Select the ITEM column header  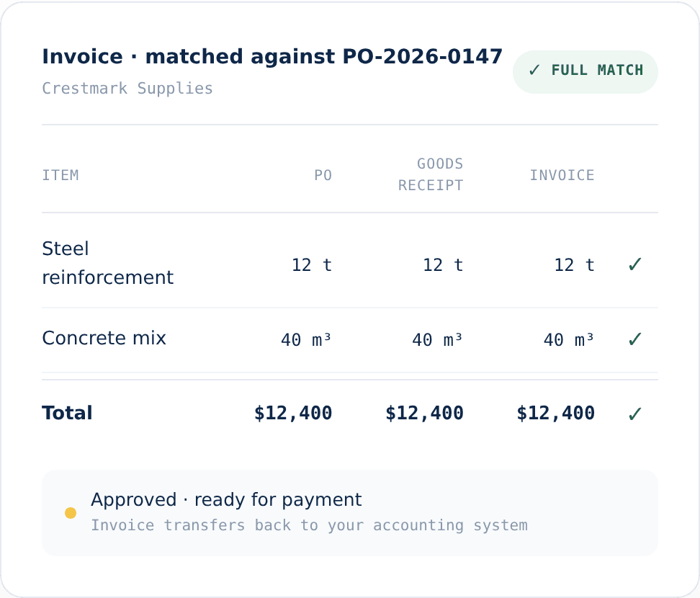click(x=60, y=175)
